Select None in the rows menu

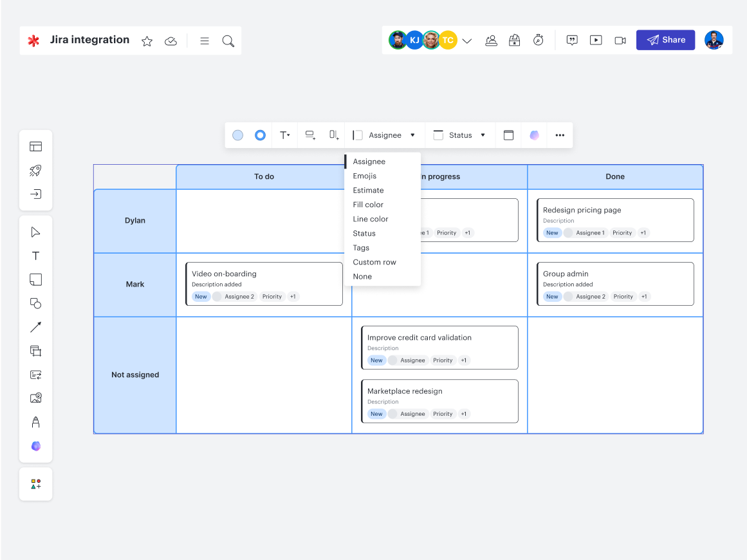coord(362,277)
